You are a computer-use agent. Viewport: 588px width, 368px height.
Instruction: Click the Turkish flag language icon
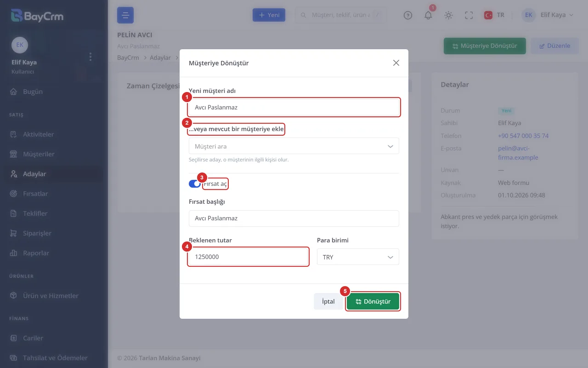[488, 15]
